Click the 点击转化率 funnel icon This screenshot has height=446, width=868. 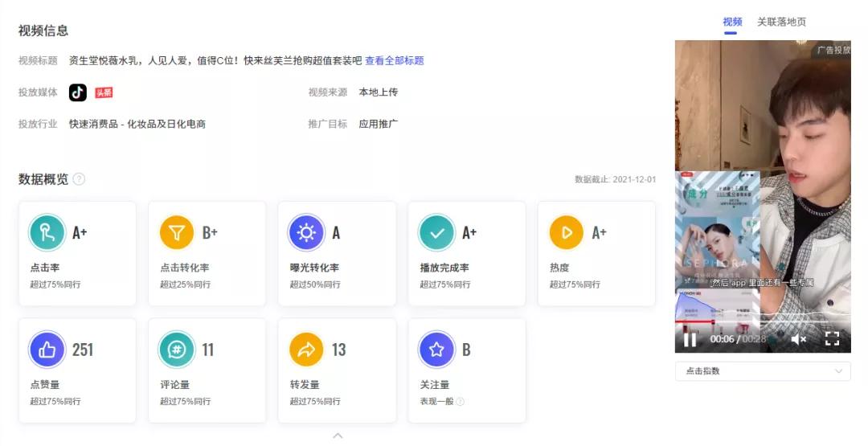[x=177, y=232]
